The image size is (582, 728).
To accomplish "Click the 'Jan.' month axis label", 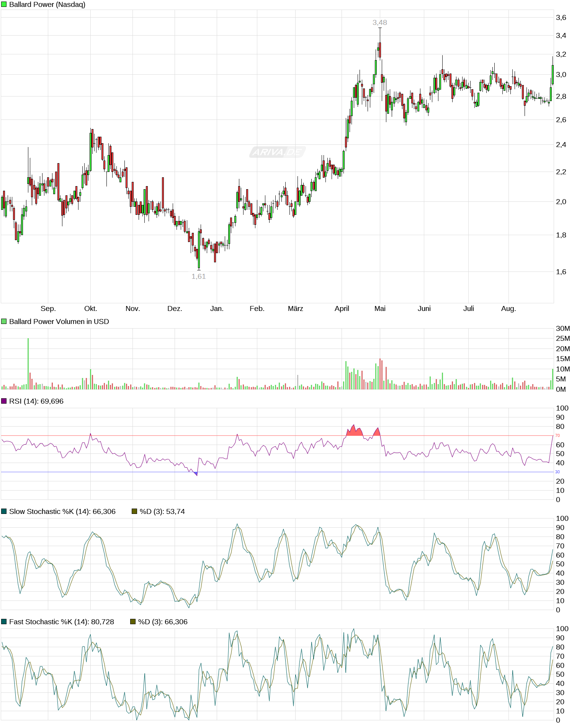I will (217, 309).
